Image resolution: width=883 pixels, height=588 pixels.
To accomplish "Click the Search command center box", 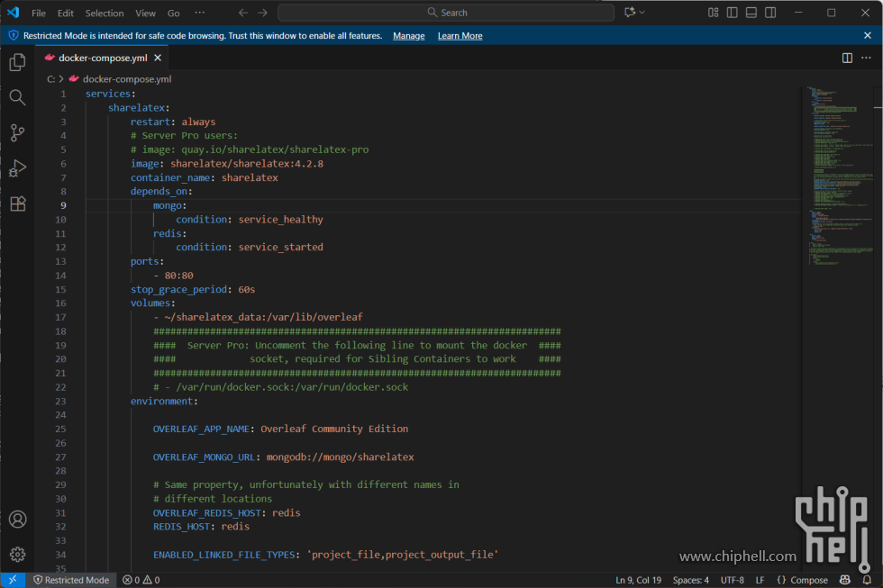I will click(x=446, y=13).
